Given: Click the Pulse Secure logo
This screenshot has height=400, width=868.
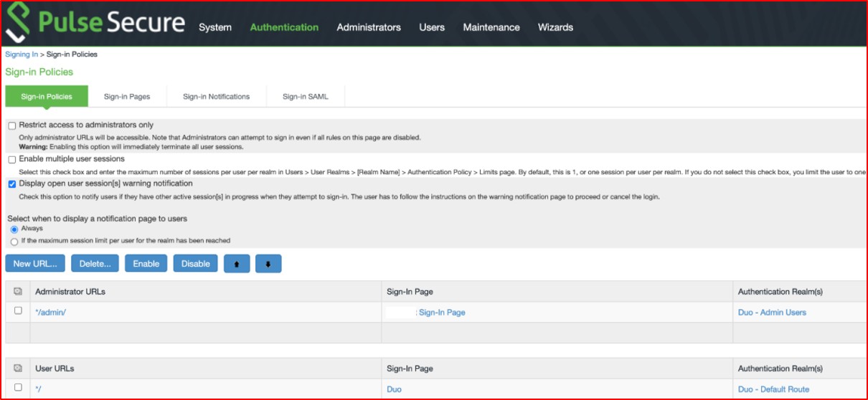Looking at the screenshot, I should coord(95,23).
